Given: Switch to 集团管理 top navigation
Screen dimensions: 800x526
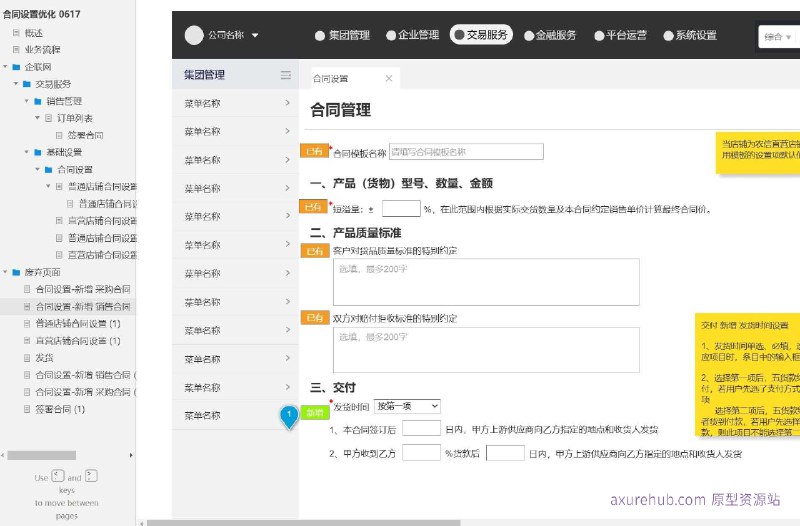Looking at the screenshot, I should (342, 35).
